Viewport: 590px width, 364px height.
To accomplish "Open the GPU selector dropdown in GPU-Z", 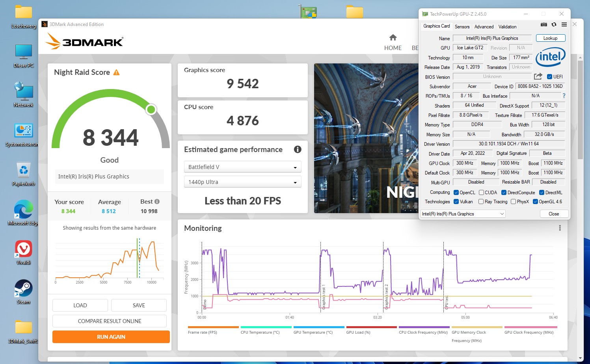I will click(463, 214).
